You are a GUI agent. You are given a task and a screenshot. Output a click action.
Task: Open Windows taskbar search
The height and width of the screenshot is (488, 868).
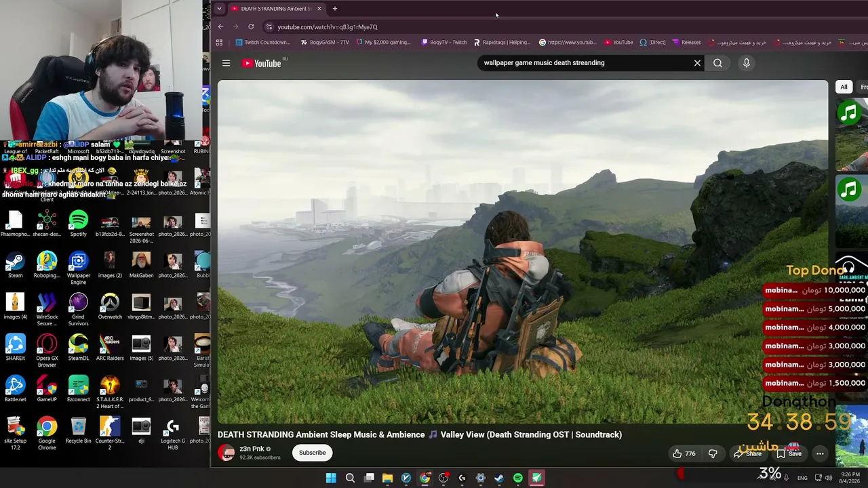[350, 478]
